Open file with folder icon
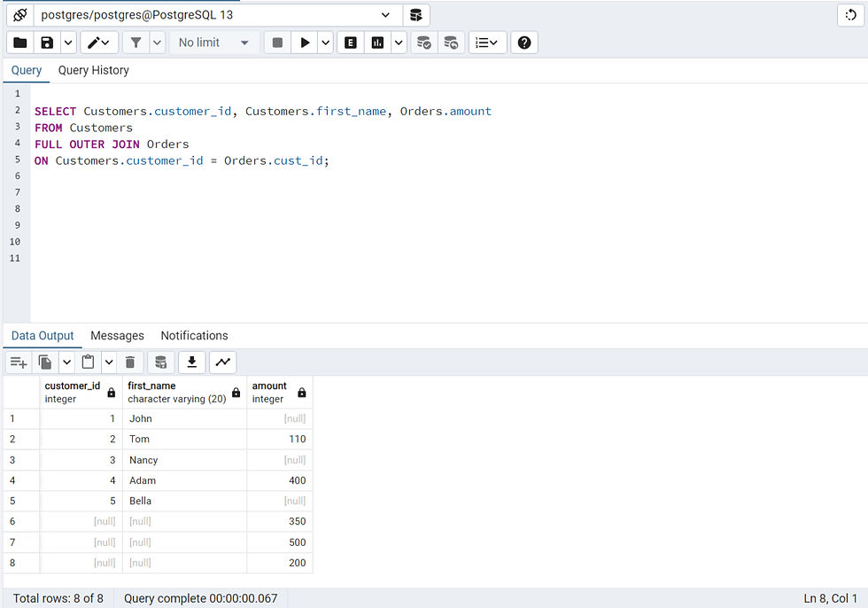868x608 pixels. coord(20,43)
